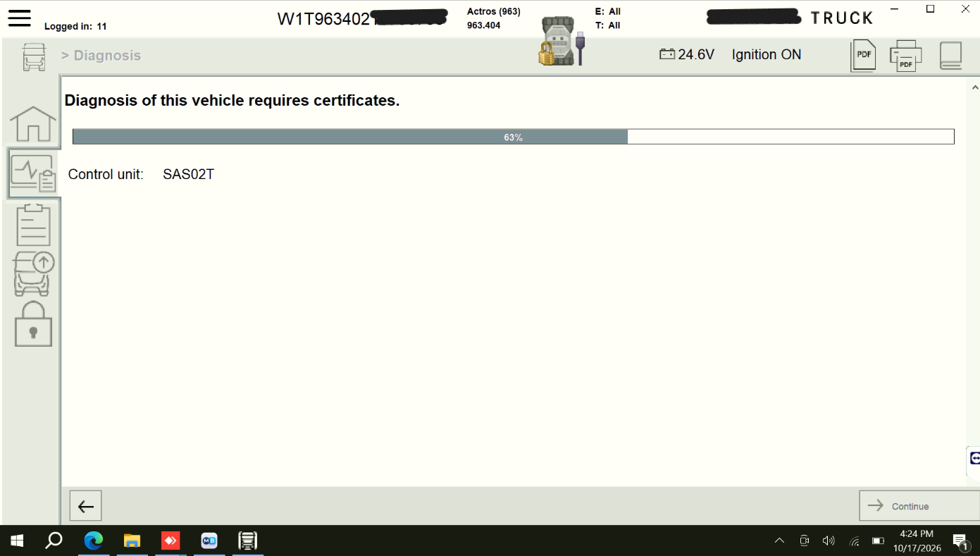Click the Logged in: 11 text
Screen dimensions: 980x556
tap(75, 26)
